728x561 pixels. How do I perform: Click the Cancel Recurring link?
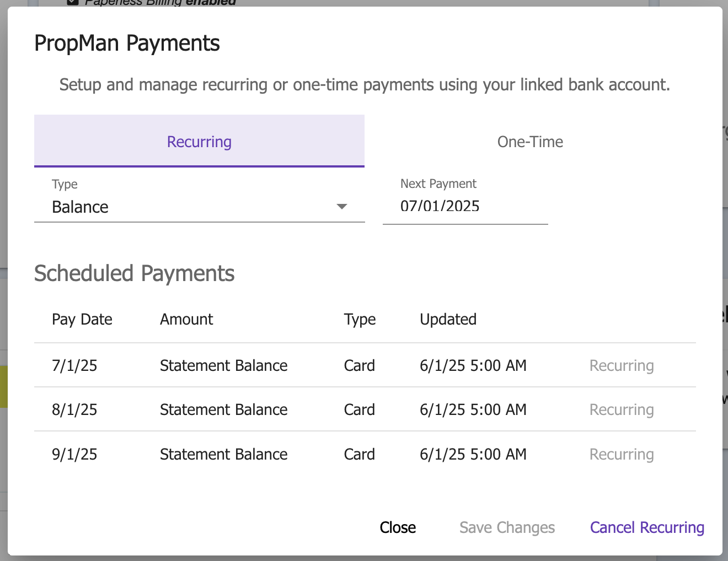click(647, 527)
